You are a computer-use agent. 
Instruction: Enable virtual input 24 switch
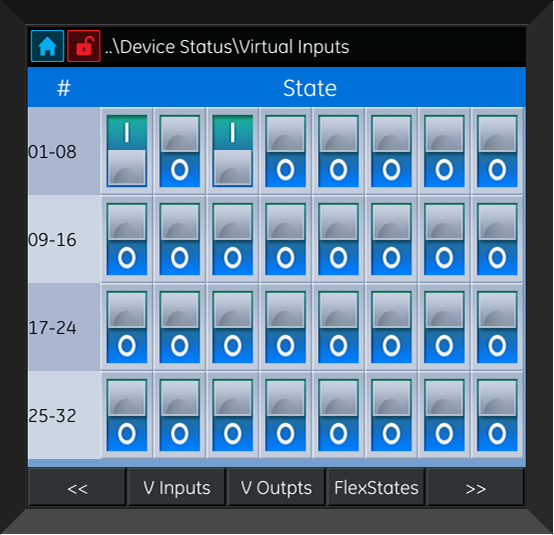click(x=497, y=327)
